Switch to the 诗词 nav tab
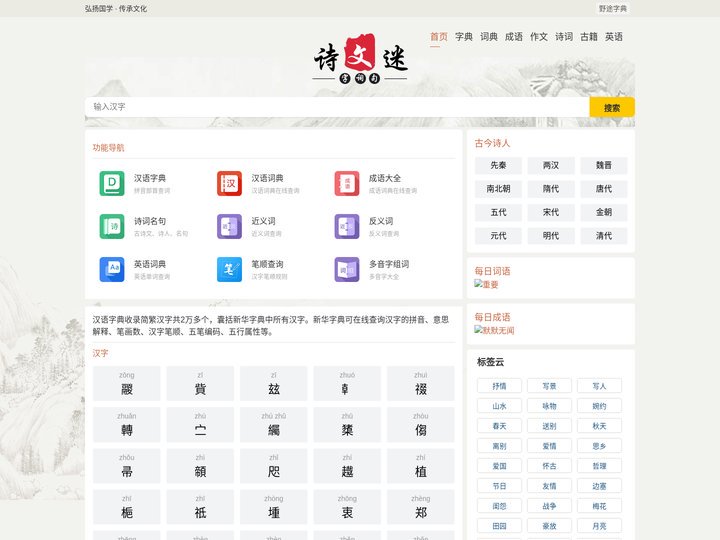Image resolution: width=720 pixels, height=540 pixels. [x=564, y=37]
